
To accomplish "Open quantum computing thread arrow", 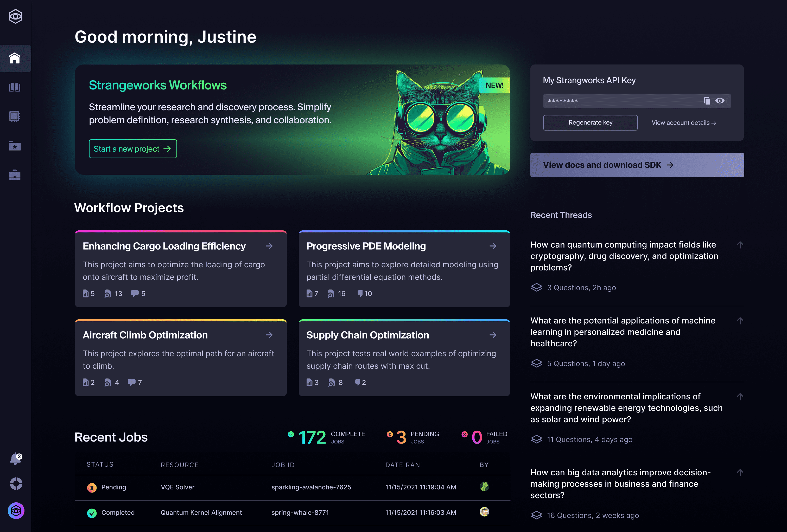I will tap(740, 245).
